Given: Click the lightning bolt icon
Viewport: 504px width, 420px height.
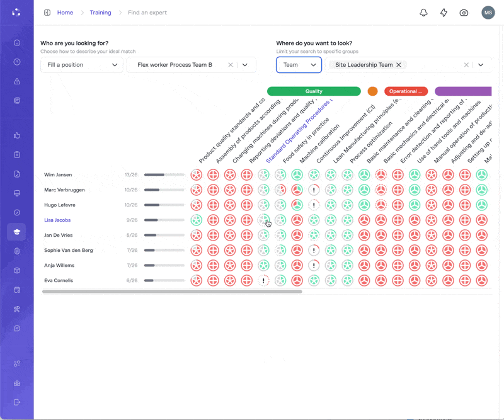Looking at the screenshot, I should click(444, 13).
